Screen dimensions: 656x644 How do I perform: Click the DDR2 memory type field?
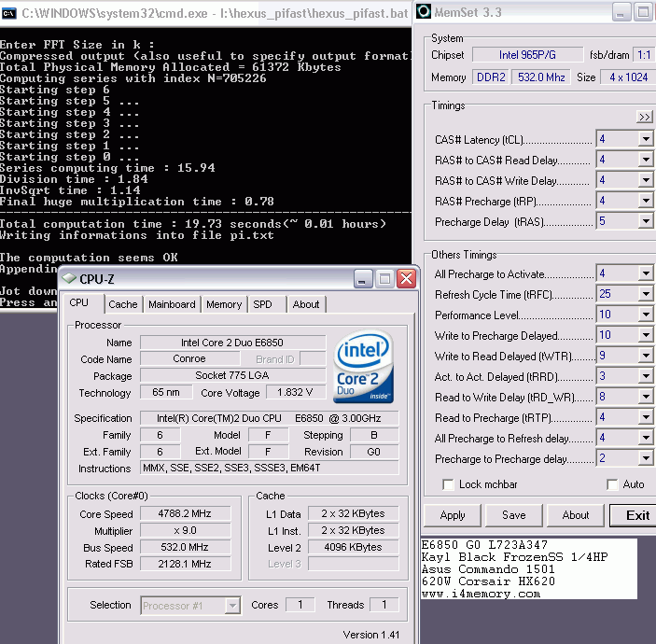tap(491, 77)
